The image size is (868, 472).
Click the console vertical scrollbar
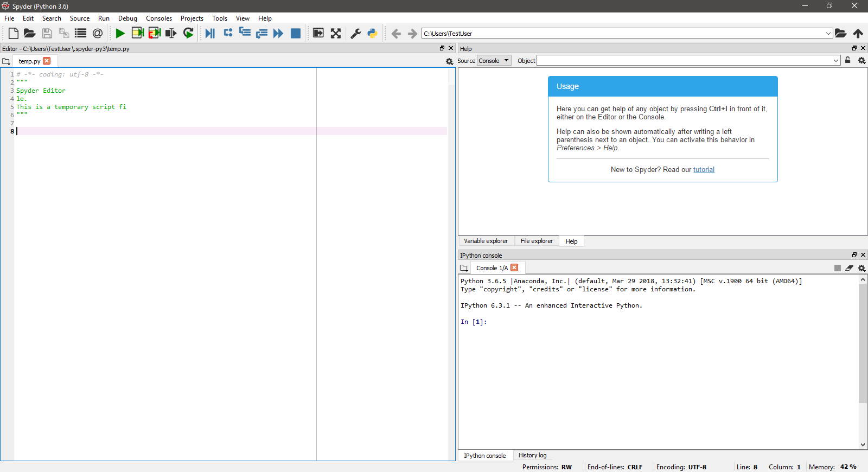tap(863, 343)
